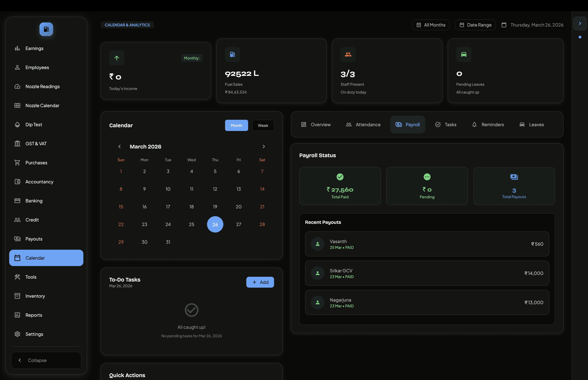Add a new To-Do task
Screen dimensions: 588x380
(260, 282)
